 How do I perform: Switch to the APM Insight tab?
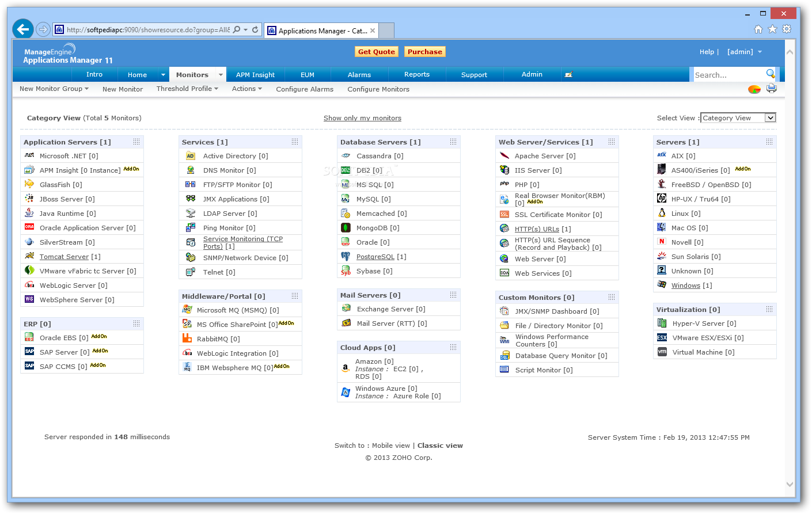255,75
